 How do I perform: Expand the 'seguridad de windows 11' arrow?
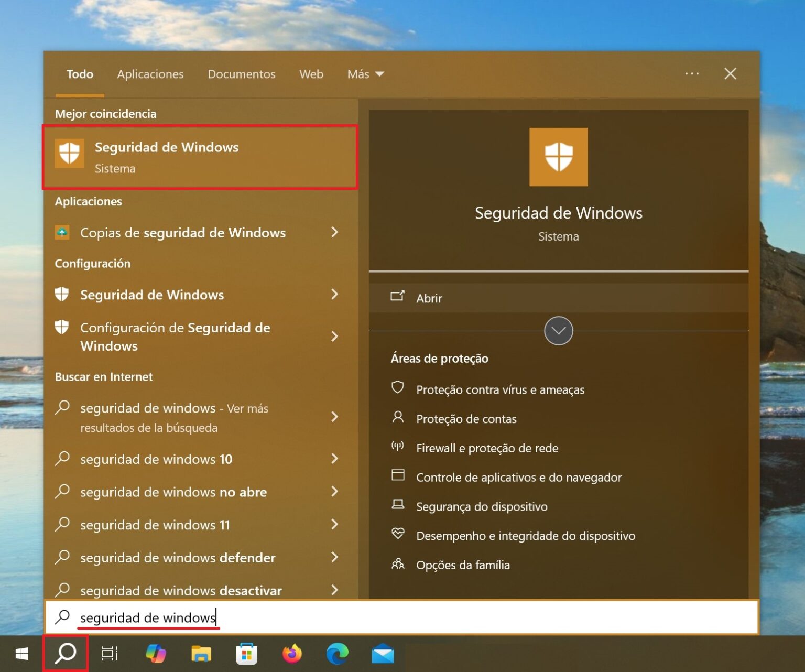[x=334, y=524]
